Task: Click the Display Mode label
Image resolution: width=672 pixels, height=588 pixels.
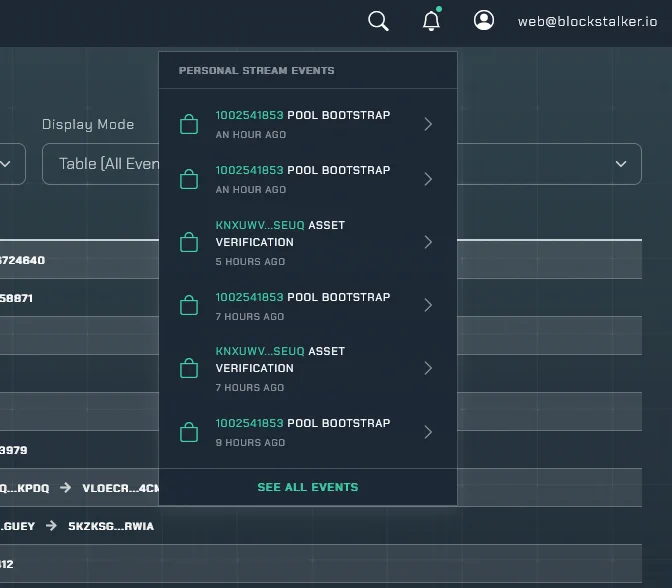Action: point(88,124)
